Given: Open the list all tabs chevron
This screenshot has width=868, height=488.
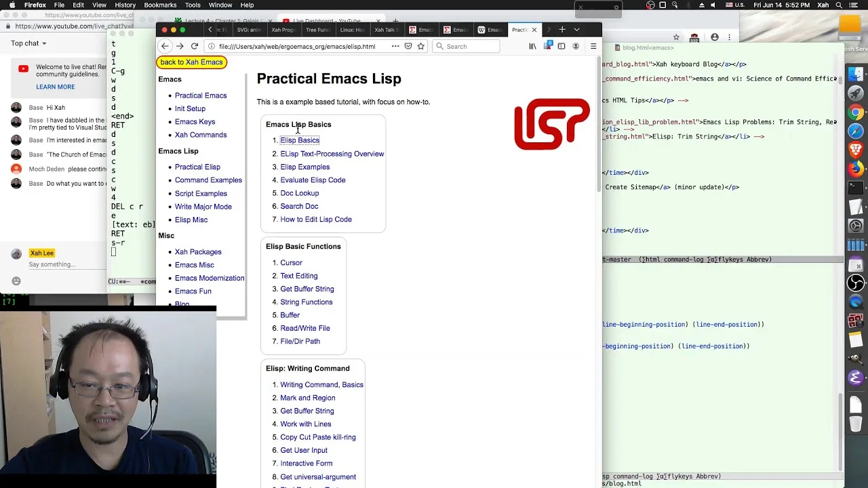Looking at the screenshot, I should 577,30.
